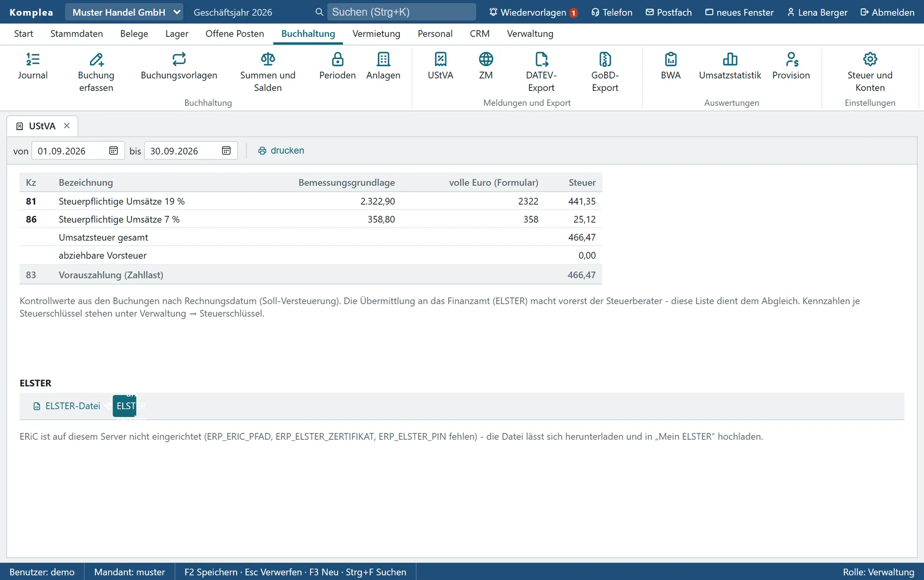924x580 pixels.
Task: Open the Telefon panel
Action: click(612, 12)
